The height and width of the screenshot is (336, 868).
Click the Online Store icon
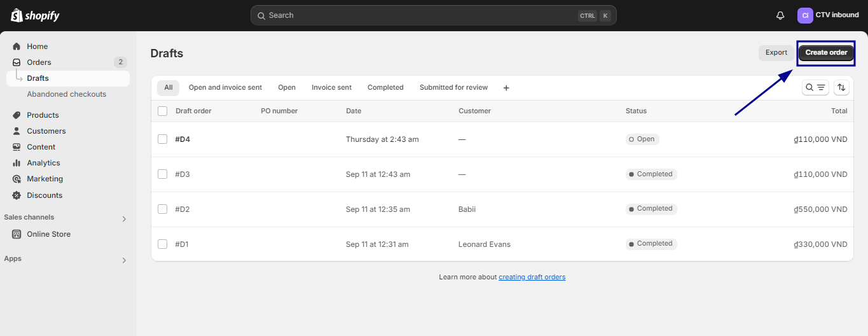tap(17, 234)
